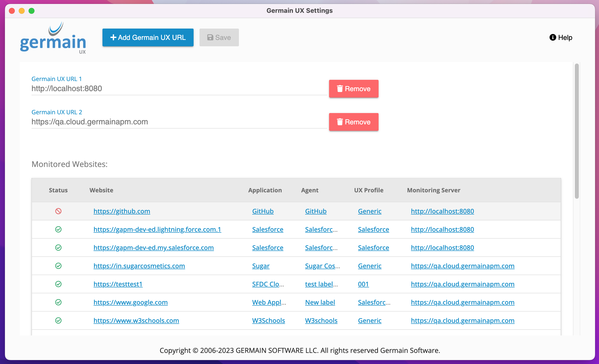Open the W3Schools application link
This screenshot has height=364, width=599.
268,320
